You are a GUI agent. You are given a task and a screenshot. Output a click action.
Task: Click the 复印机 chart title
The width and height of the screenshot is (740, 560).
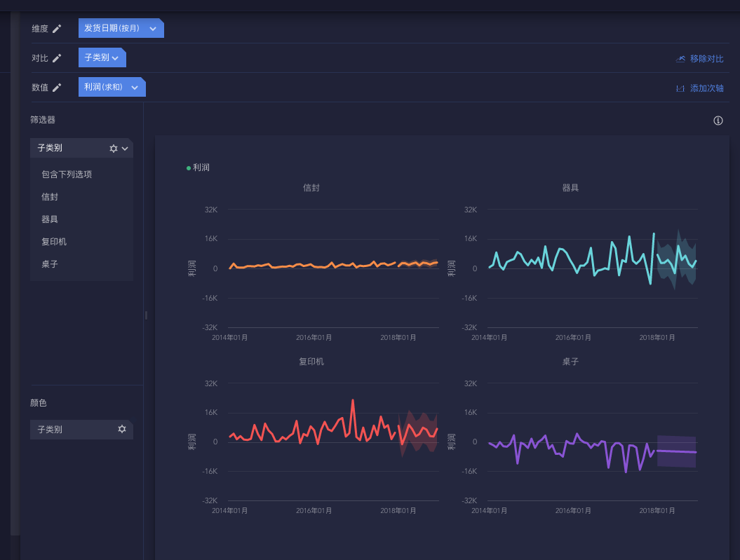[311, 362]
